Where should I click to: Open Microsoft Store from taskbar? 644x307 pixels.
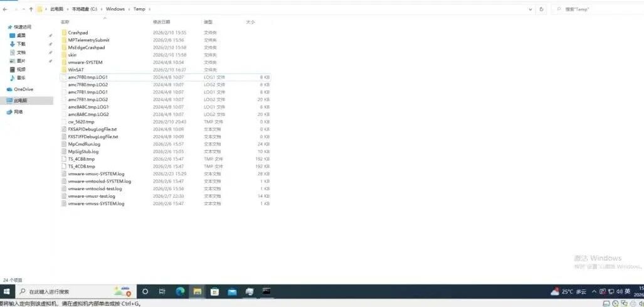click(x=214, y=291)
